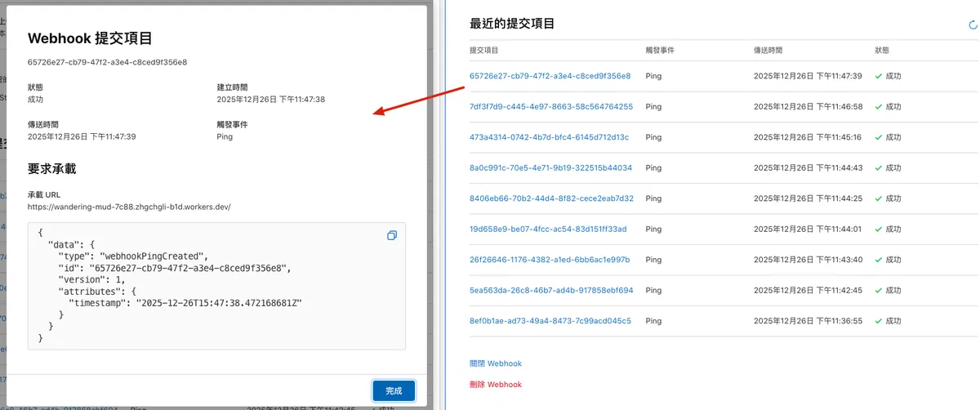Click the 狀態 column header in the deliveries table

[882, 50]
